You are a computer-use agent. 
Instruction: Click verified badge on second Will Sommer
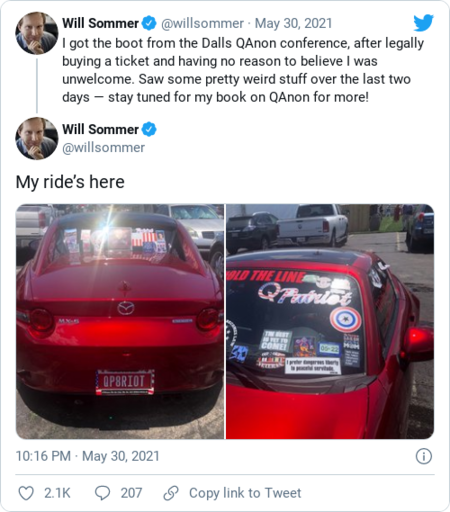(149, 129)
